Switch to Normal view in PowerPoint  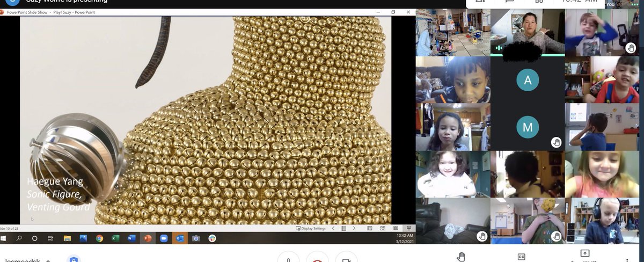[x=370, y=228]
